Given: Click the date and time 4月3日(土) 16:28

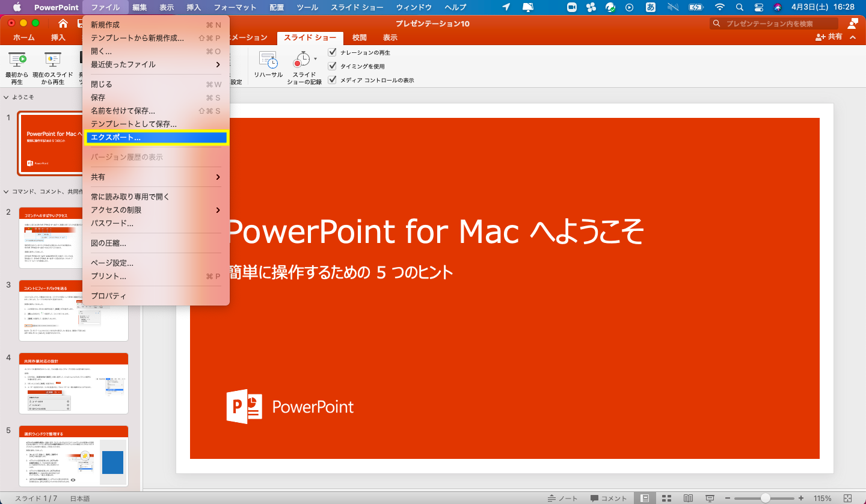Looking at the screenshot, I should coord(824,7).
